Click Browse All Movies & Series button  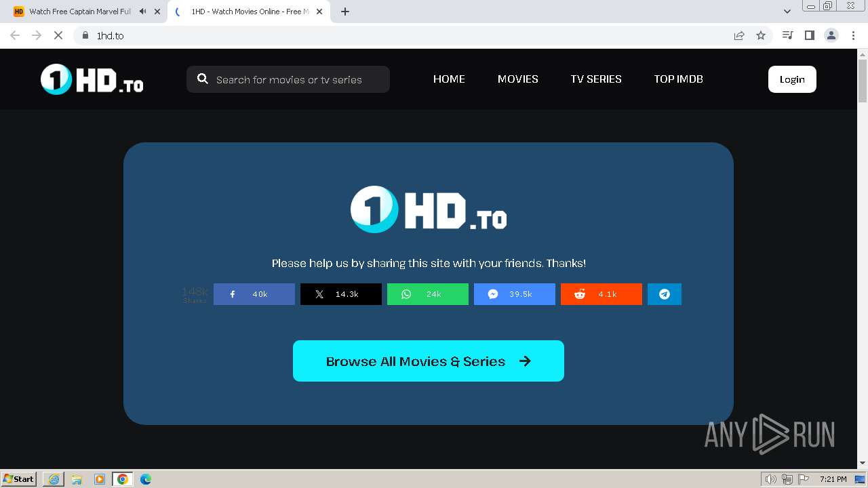(429, 361)
